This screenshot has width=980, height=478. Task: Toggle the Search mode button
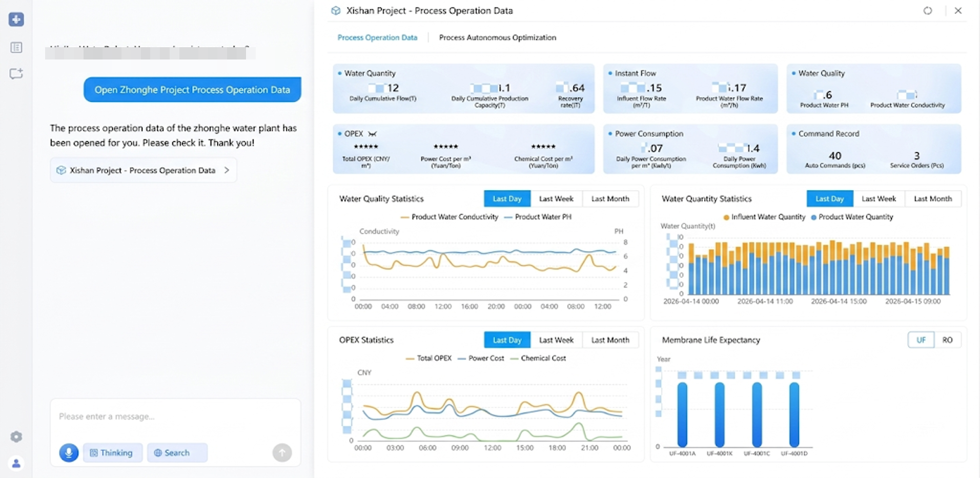[x=177, y=453]
